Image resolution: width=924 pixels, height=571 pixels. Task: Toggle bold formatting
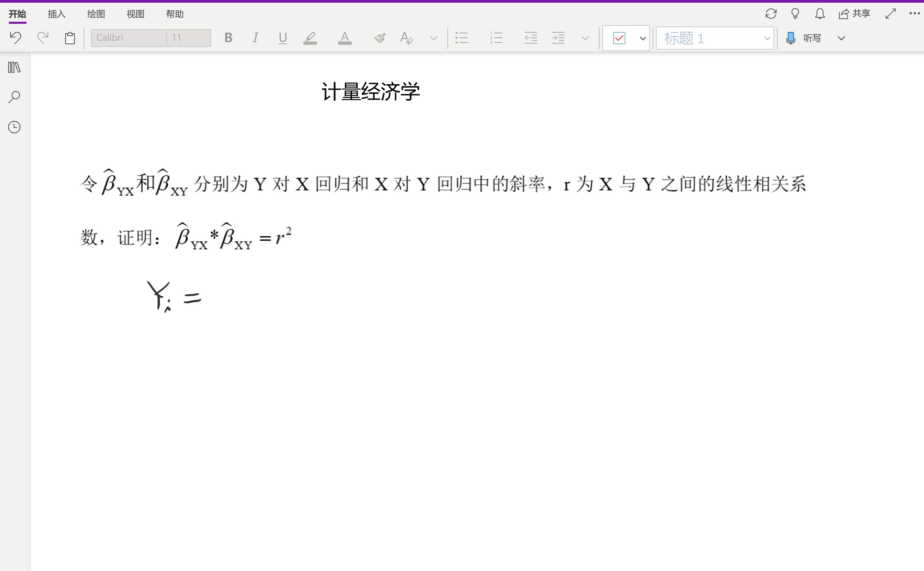pos(228,38)
